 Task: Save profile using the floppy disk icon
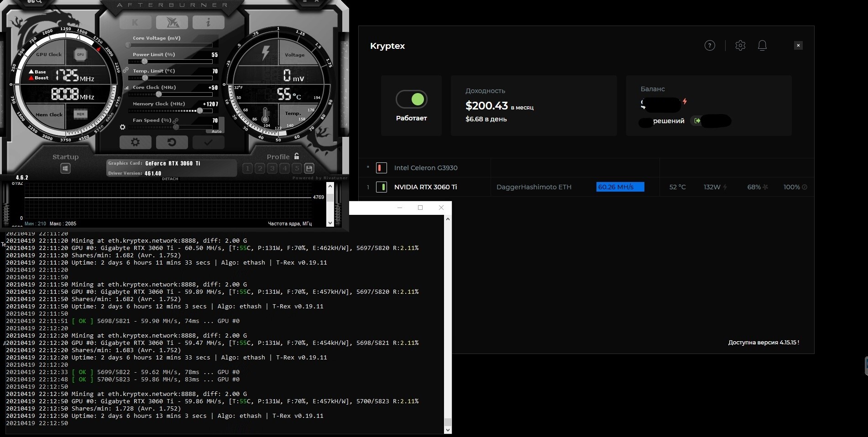point(309,168)
